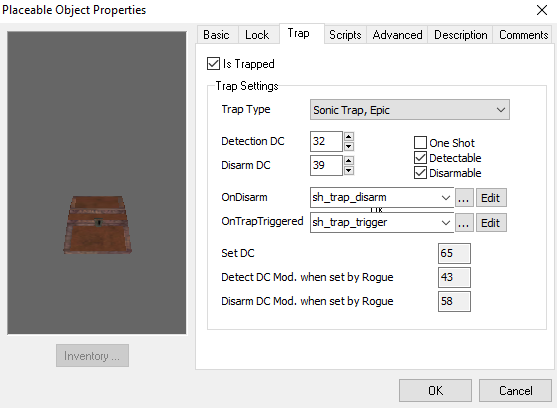Viewport: 557px width, 408px height.
Task: Confirm changes with the OK button
Action: tap(436, 391)
